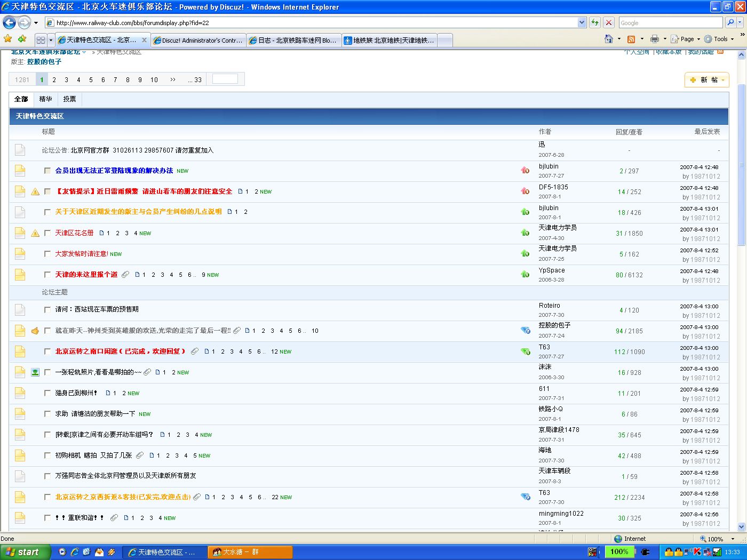Open the recent pages dropdown arrow
The height and width of the screenshot is (560, 747).
pos(36,23)
